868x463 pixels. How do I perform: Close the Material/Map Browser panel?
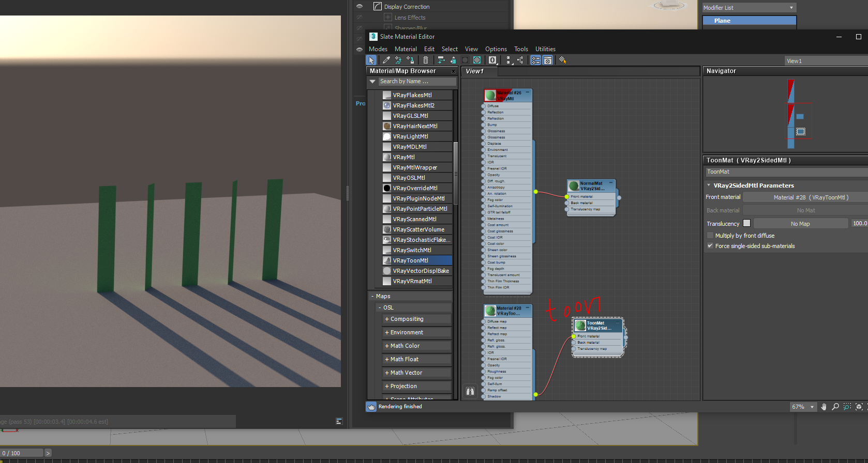point(454,71)
